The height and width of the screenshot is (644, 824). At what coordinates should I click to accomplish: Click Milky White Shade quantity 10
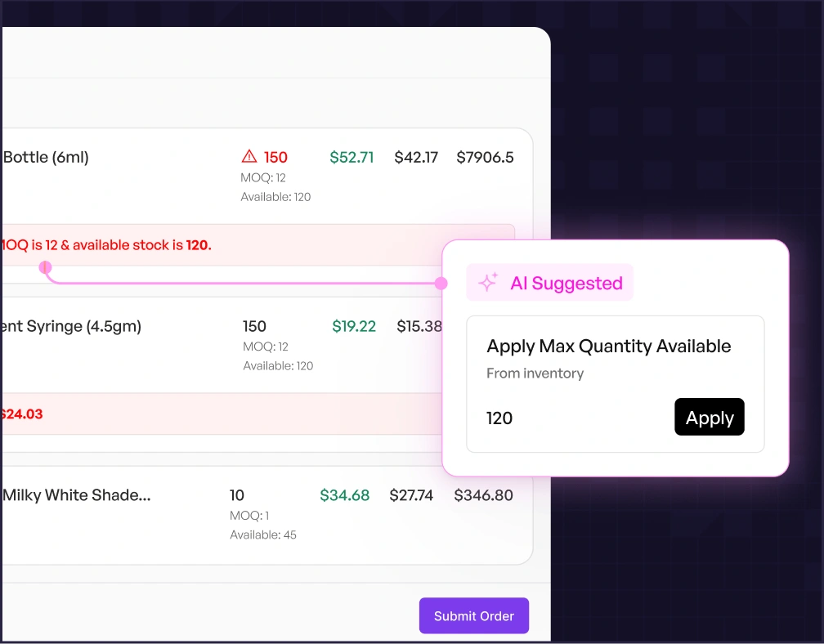coord(237,495)
